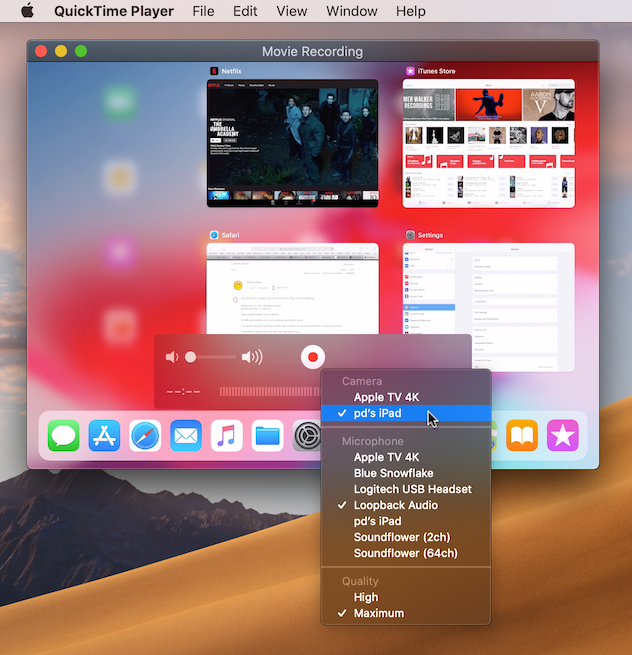
Task: Open Books in the iPad dock
Action: (522, 436)
